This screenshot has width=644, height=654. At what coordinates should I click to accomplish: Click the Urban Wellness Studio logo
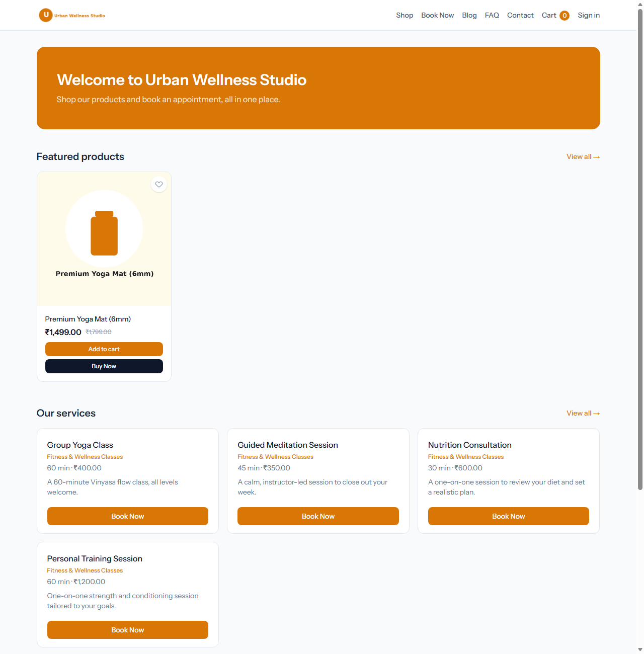coord(72,15)
